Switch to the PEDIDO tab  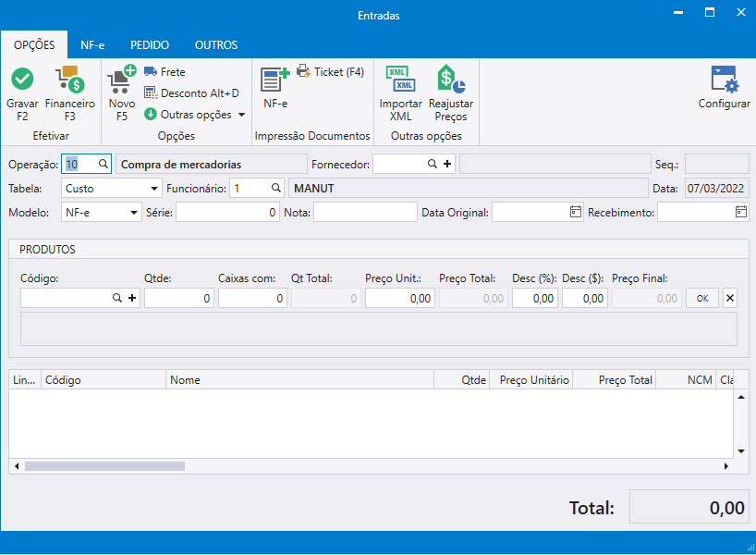(150, 45)
